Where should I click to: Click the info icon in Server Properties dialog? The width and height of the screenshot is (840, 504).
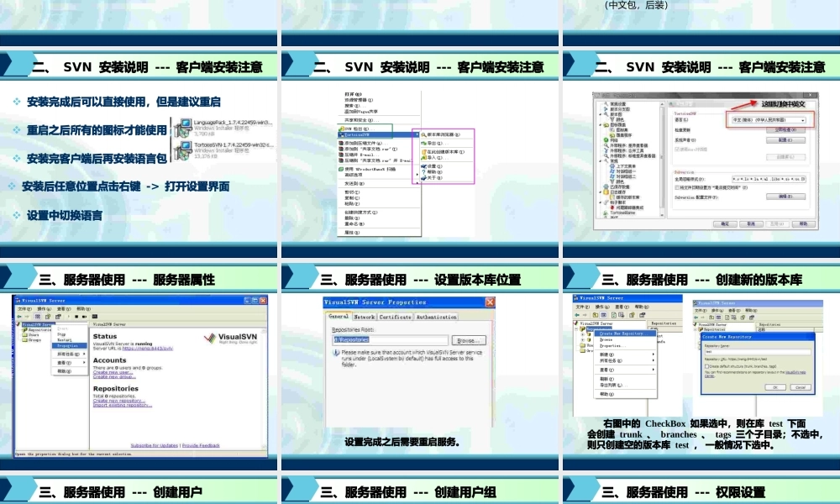tap(336, 353)
